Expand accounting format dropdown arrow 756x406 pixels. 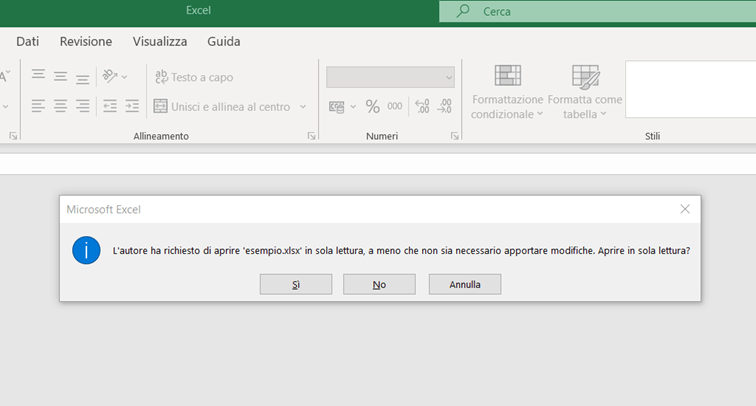(353, 107)
